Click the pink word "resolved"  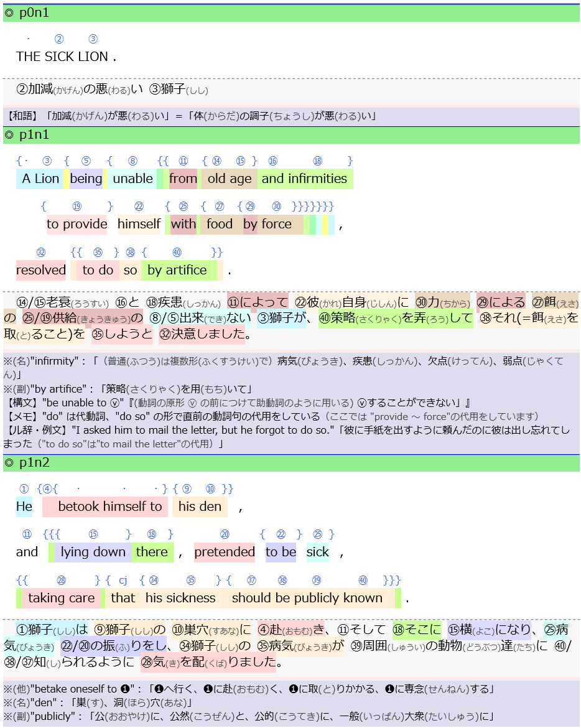[x=41, y=270]
